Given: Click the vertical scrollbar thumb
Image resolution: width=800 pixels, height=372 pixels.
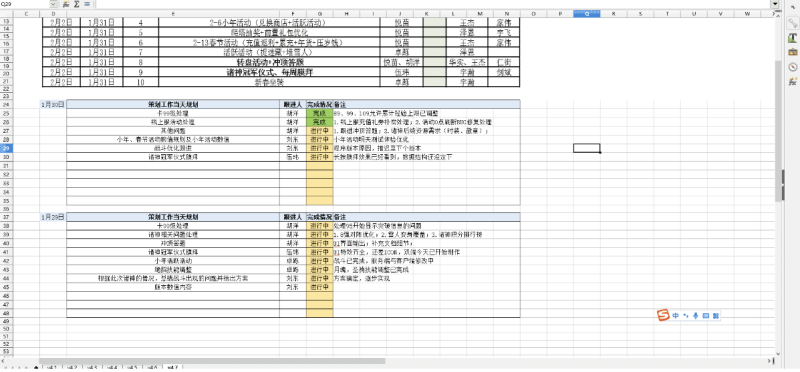Looking at the screenshot, I should [x=778, y=130].
